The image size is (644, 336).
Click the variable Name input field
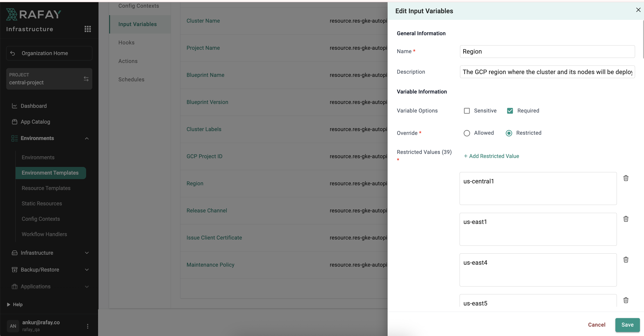coord(547,51)
